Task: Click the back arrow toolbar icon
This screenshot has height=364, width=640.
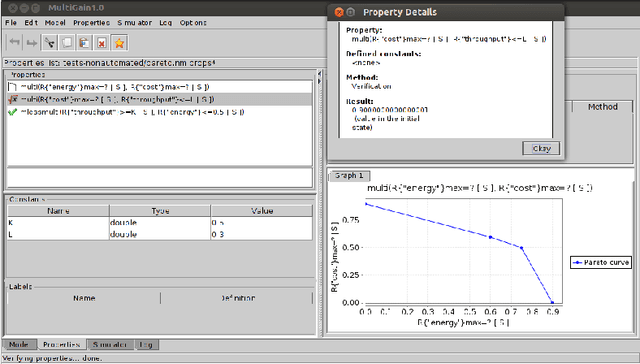Action: pyautogui.click(x=15, y=42)
